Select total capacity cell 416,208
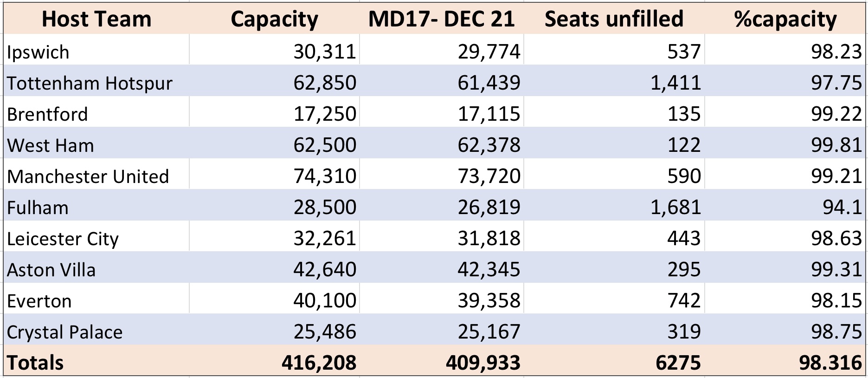 point(274,361)
